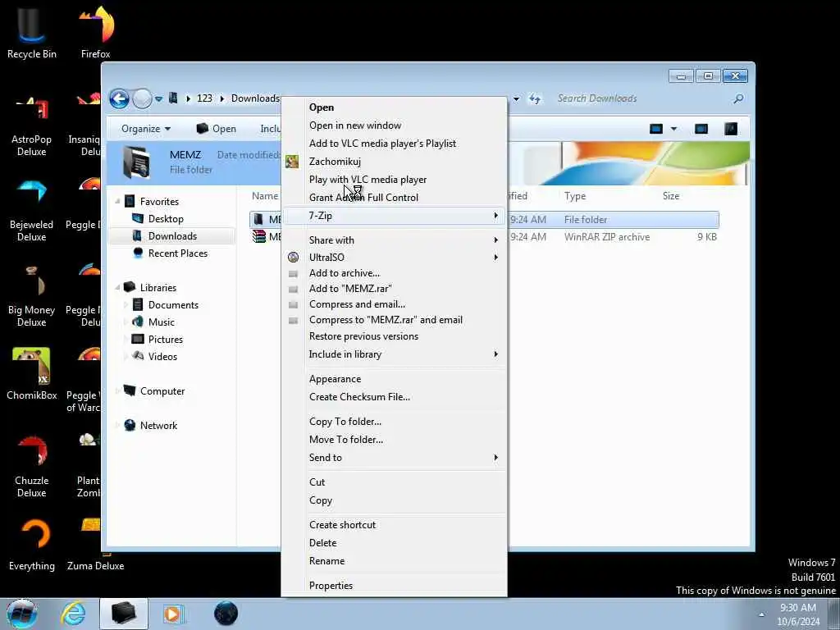Expand the Include in library submenu
This screenshot has height=630, width=840.
click(x=394, y=354)
